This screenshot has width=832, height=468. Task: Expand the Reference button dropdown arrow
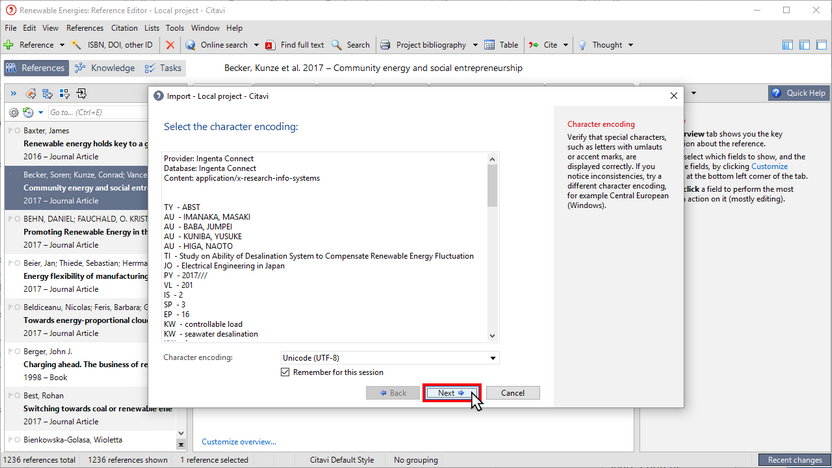pos(62,45)
